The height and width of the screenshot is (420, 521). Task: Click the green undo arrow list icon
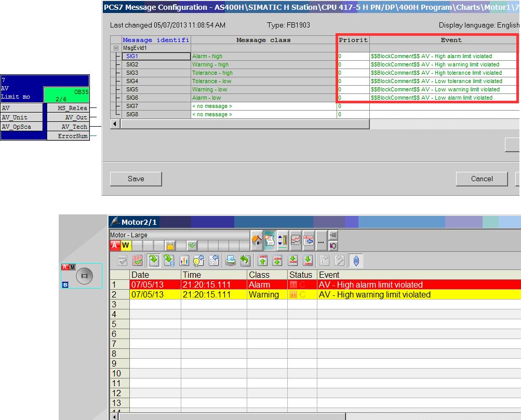245,261
